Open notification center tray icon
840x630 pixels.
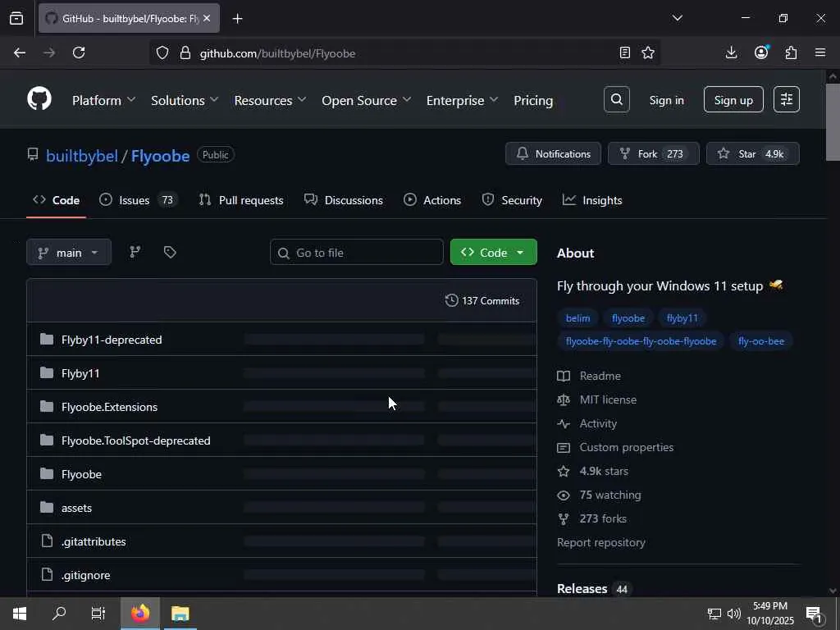[x=815, y=614]
